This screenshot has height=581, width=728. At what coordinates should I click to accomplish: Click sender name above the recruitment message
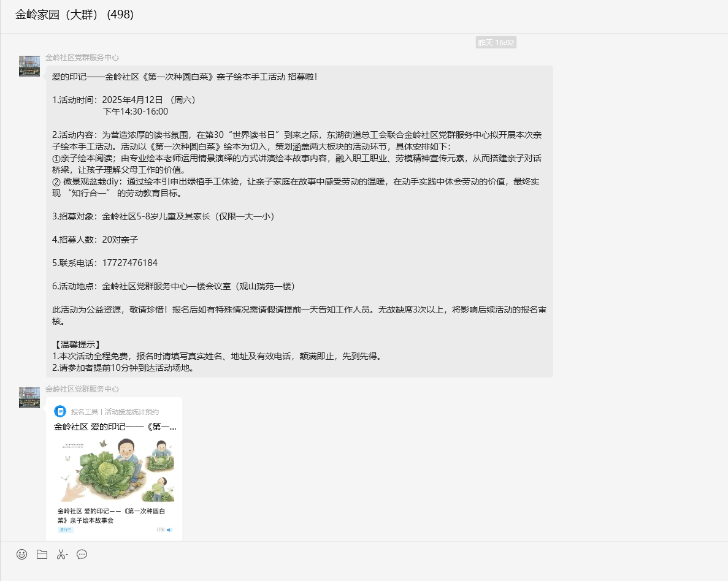click(x=82, y=58)
